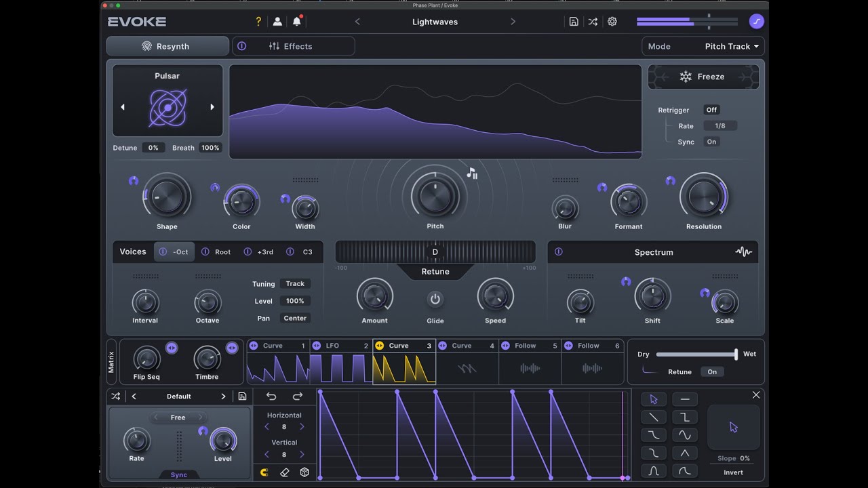Toggle the Spectrum section power

pyautogui.click(x=559, y=251)
